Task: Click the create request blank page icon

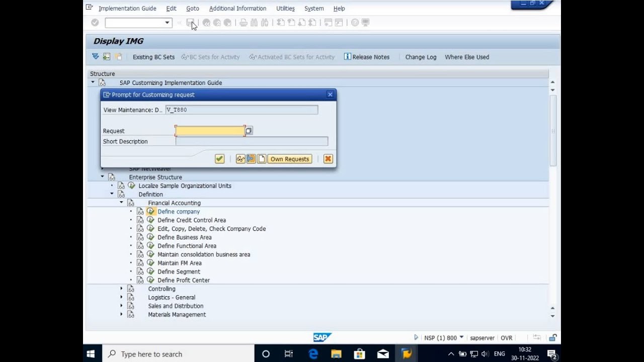Action: pyautogui.click(x=262, y=159)
